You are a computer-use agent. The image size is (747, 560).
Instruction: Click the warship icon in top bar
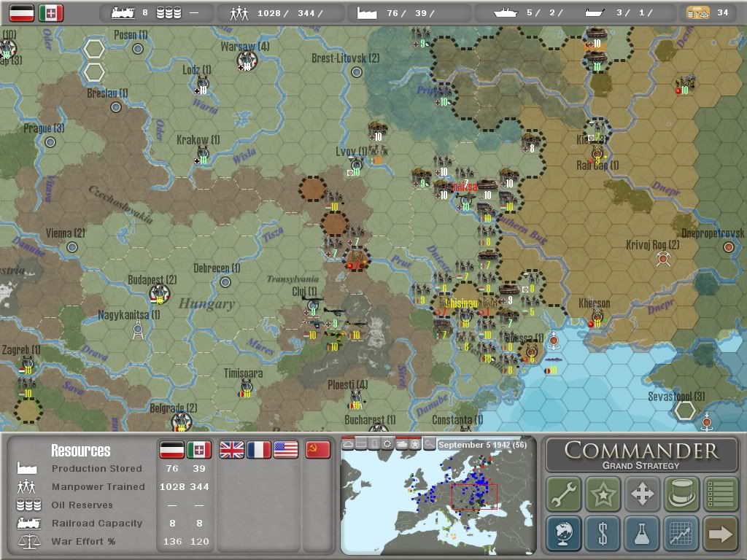click(506, 13)
